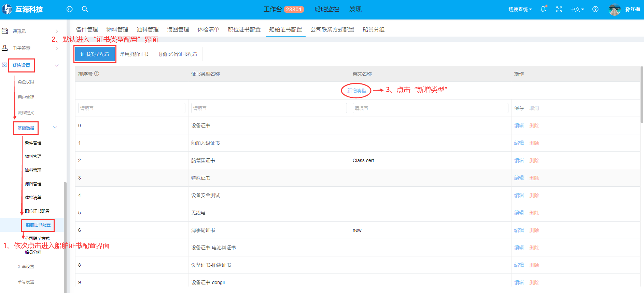Select the certificate type config button
Viewport: 644px width, 293px height.
(x=95, y=54)
